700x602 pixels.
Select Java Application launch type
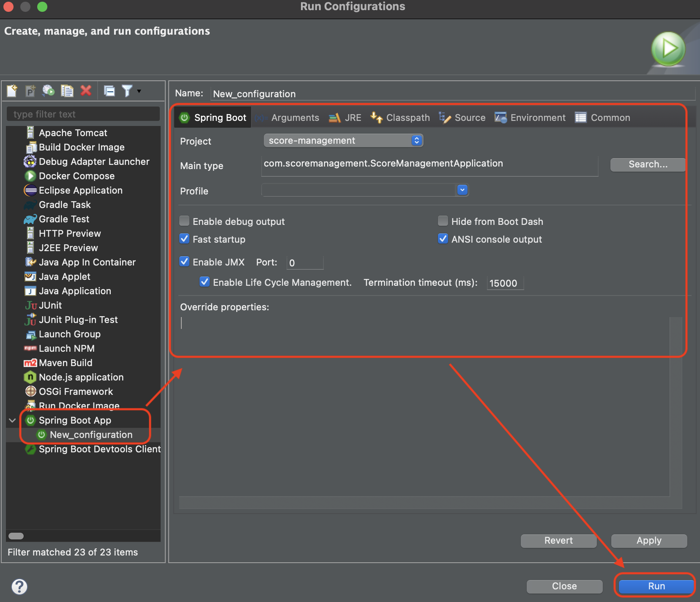pos(75,291)
